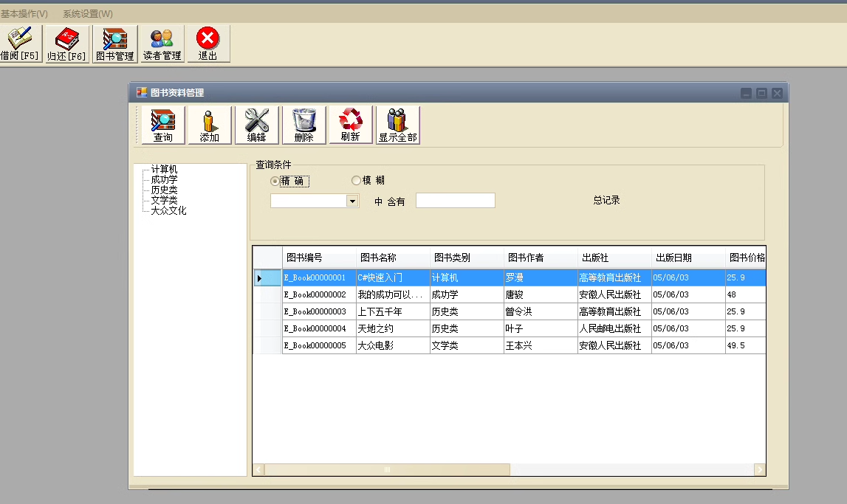This screenshot has height=504, width=847.
Task: Sort by 图书作者 column header
Action: tap(541, 258)
